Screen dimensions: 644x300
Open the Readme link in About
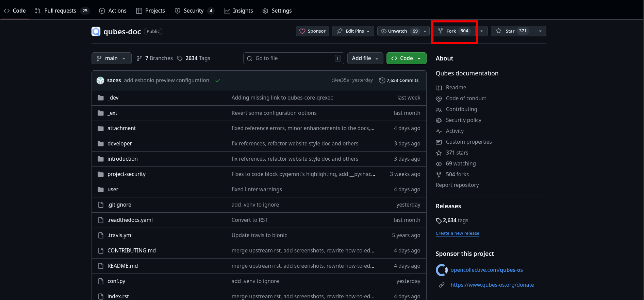pyautogui.click(x=451, y=88)
